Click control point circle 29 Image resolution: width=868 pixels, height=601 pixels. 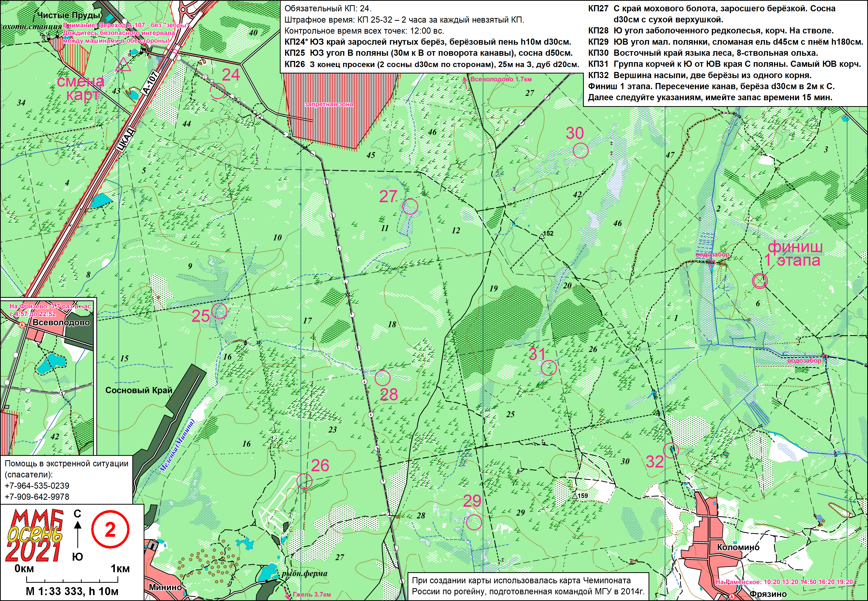[x=474, y=522]
